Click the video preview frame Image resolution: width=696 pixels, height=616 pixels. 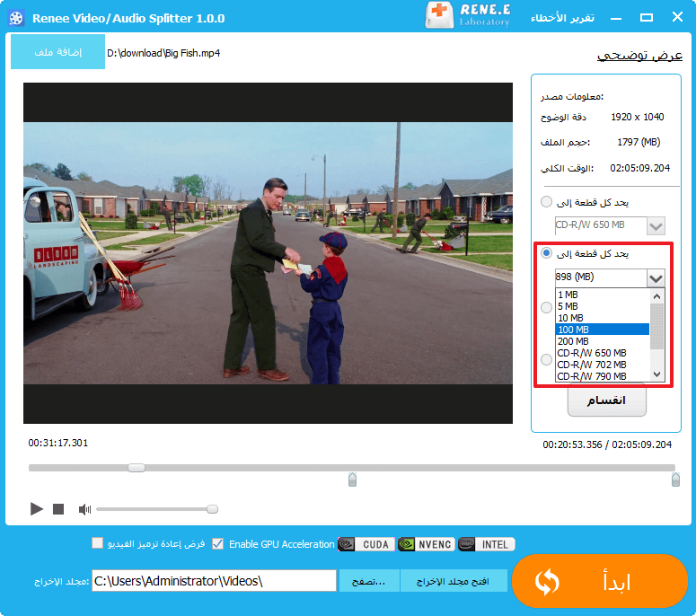tap(269, 253)
